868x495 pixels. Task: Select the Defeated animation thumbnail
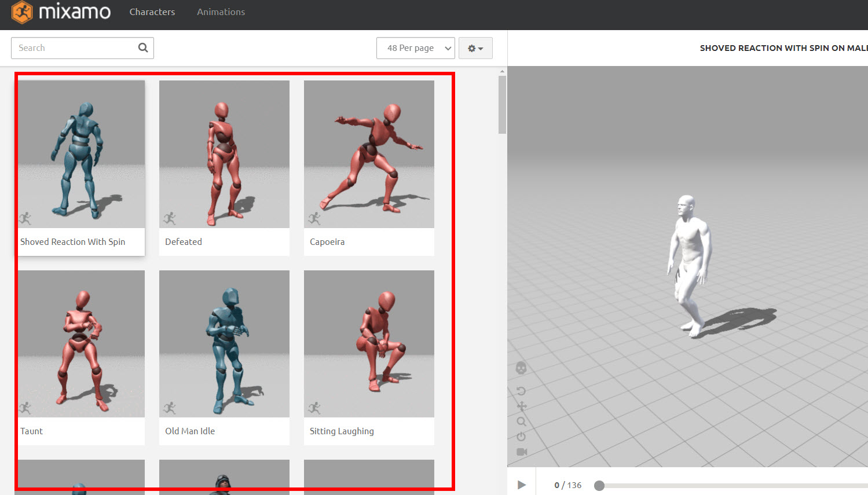pyautogui.click(x=224, y=154)
